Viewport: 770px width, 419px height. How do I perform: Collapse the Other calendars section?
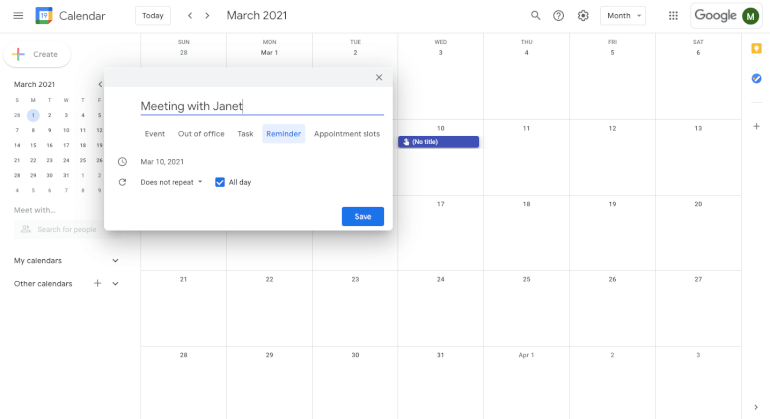click(x=115, y=283)
